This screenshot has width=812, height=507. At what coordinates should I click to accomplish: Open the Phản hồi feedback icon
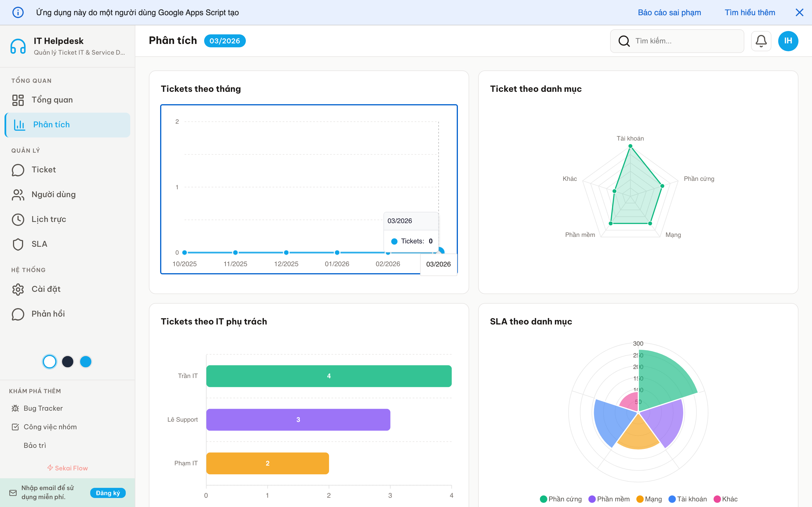[x=17, y=314]
